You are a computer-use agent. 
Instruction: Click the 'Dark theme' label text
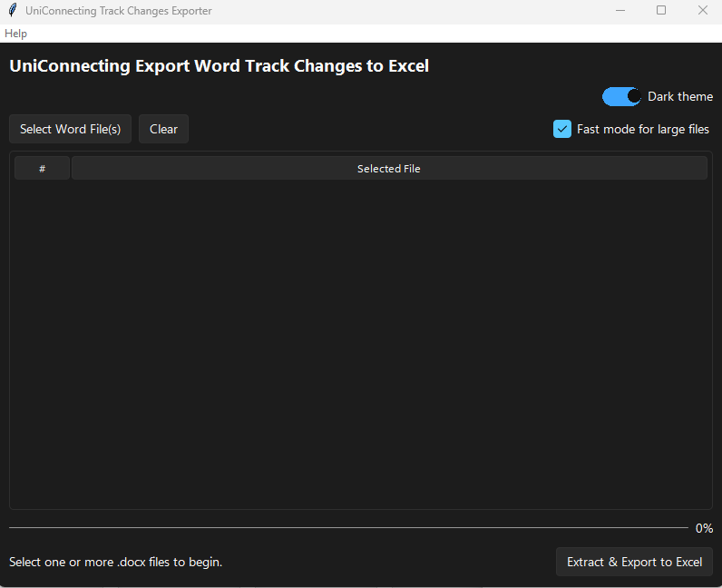pos(680,97)
